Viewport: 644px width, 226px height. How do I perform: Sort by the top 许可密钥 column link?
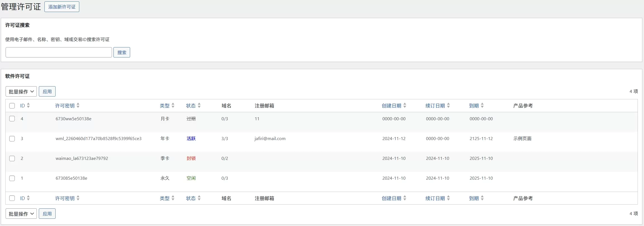coord(65,106)
